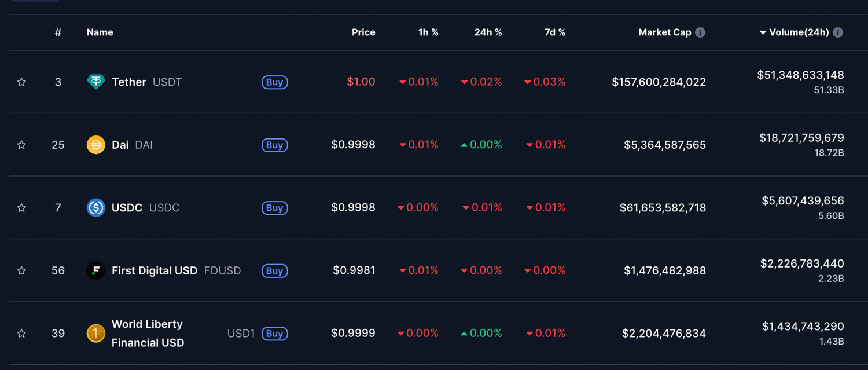Favorite USDC with the star icon
868x370 pixels.
(x=21, y=208)
